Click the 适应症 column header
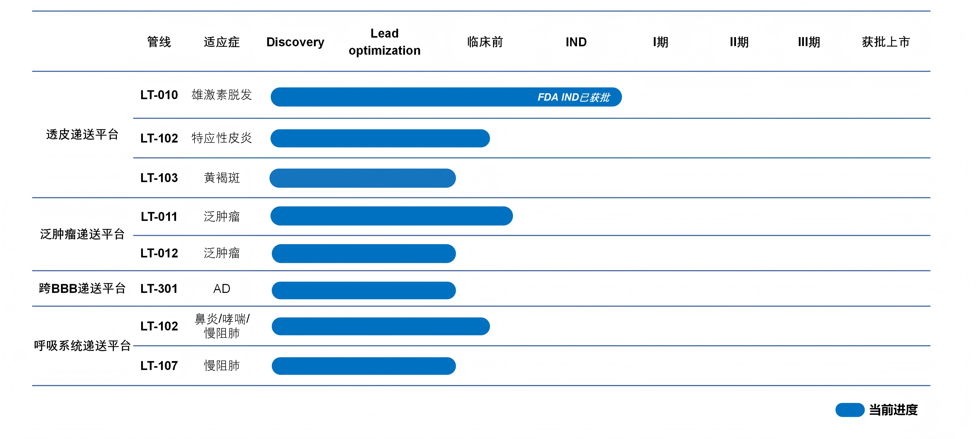980x439 pixels. 222,42
